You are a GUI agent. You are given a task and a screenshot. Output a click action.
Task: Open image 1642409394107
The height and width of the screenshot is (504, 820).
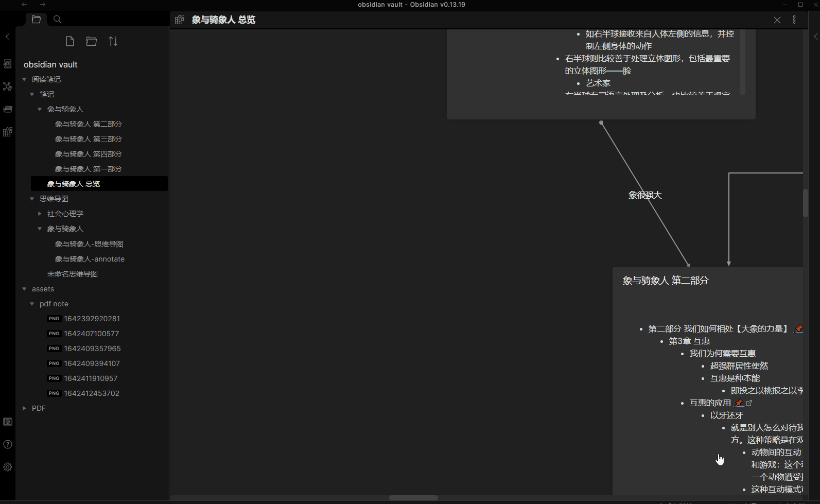(92, 363)
